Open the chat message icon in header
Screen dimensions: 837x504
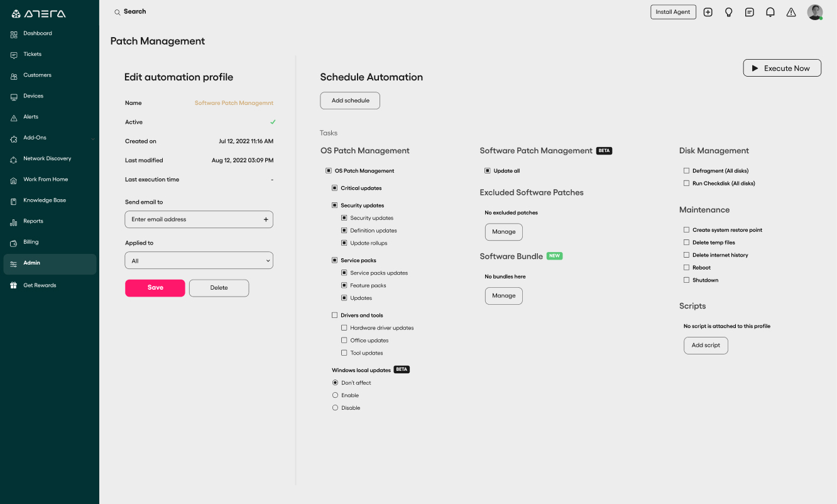point(750,12)
